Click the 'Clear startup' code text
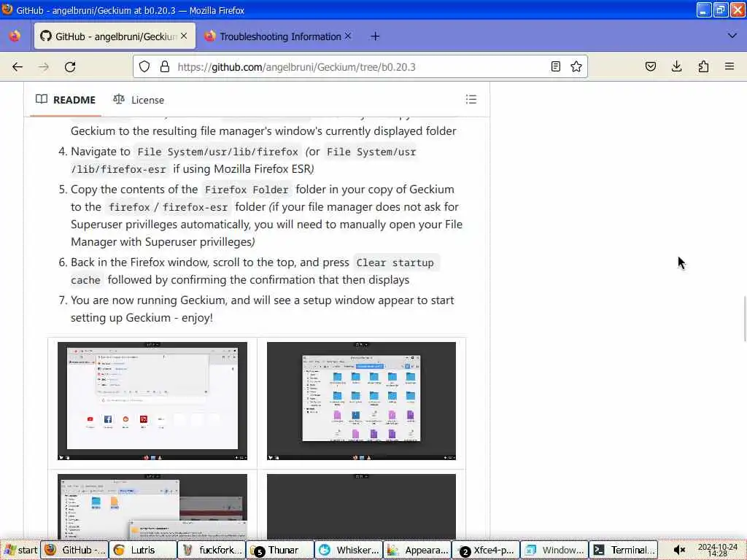The width and height of the screenshot is (747, 560). click(395, 262)
